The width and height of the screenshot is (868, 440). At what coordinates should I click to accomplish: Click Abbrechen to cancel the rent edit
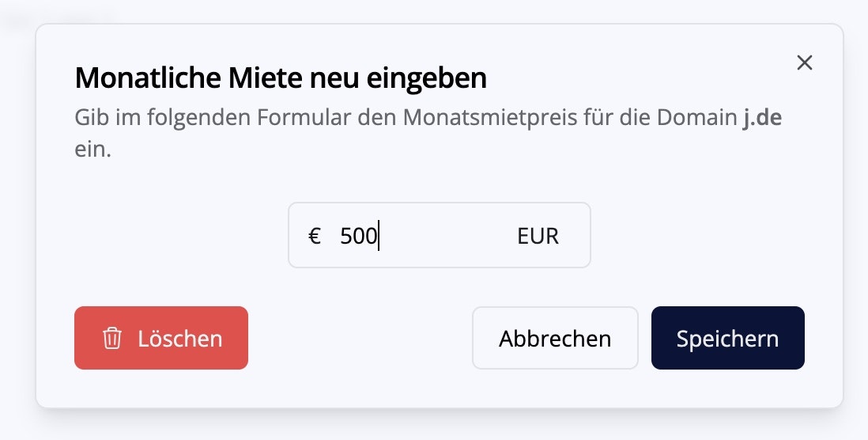(x=555, y=339)
